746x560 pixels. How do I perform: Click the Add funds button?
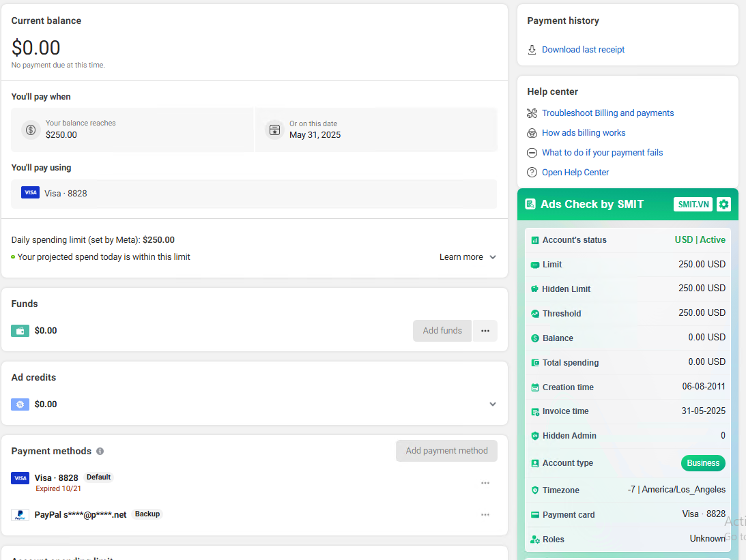(442, 331)
